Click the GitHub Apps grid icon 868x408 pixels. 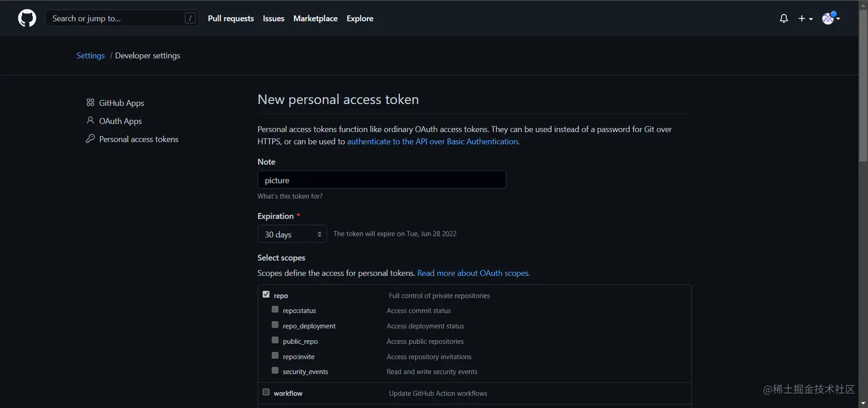point(90,102)
